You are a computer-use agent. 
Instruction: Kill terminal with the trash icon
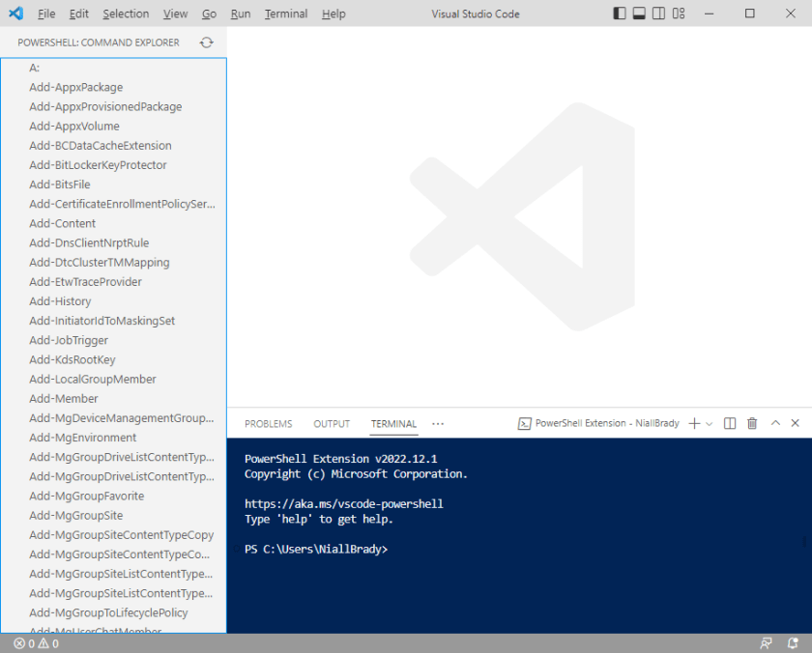click(752, 423)
